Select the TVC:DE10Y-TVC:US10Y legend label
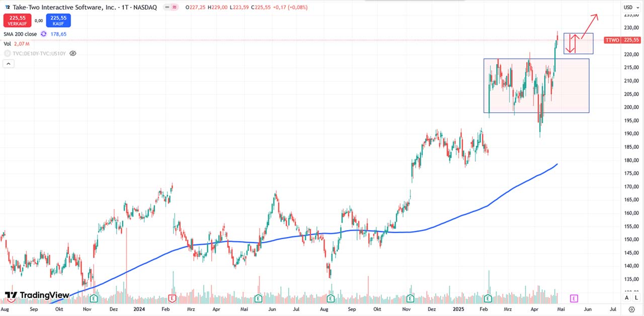The height and width of the screenshot is (316, 644). pos(39,53)
